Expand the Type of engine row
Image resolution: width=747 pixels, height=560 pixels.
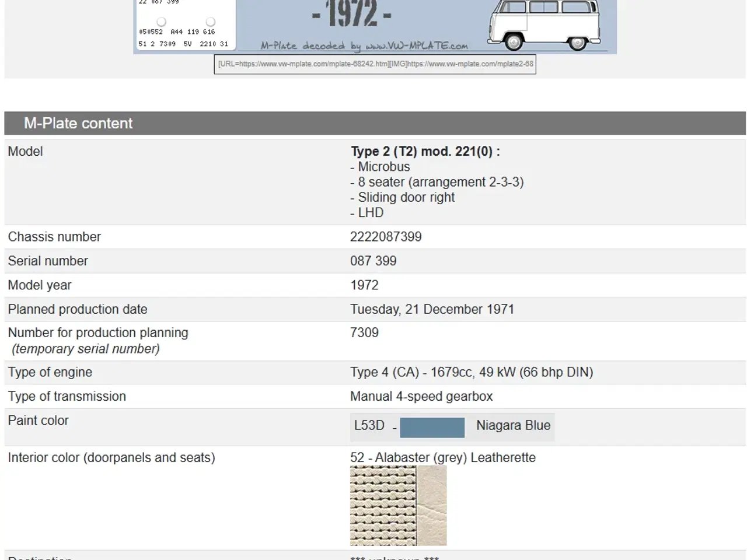click(50, 372)
